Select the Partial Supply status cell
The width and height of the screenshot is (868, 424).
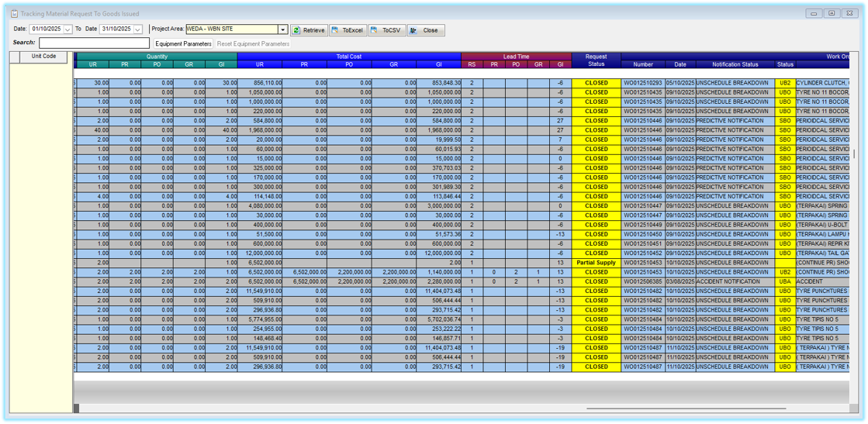597,262
